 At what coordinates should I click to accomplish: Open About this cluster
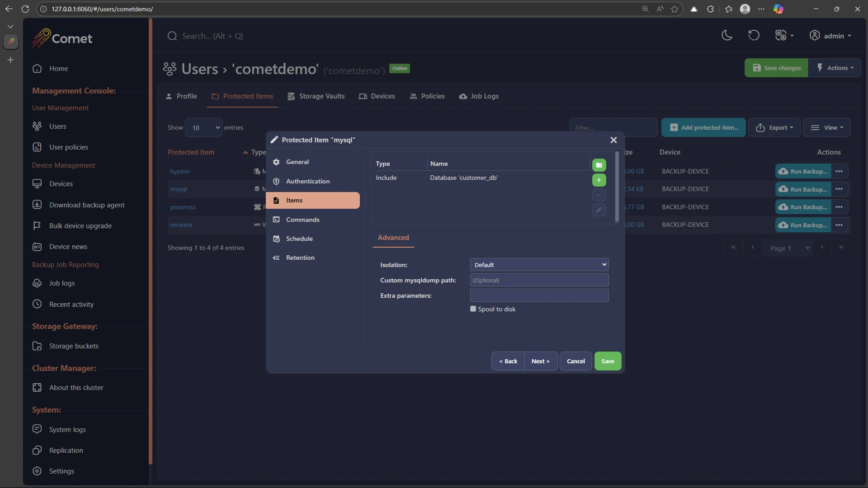tap(76, 388)
